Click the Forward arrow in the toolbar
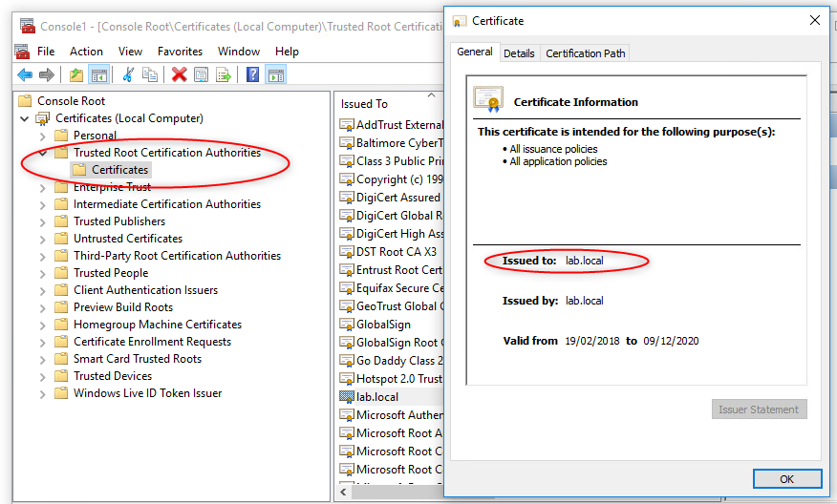Viewport: 837px width, 504px height. (45, 74)
